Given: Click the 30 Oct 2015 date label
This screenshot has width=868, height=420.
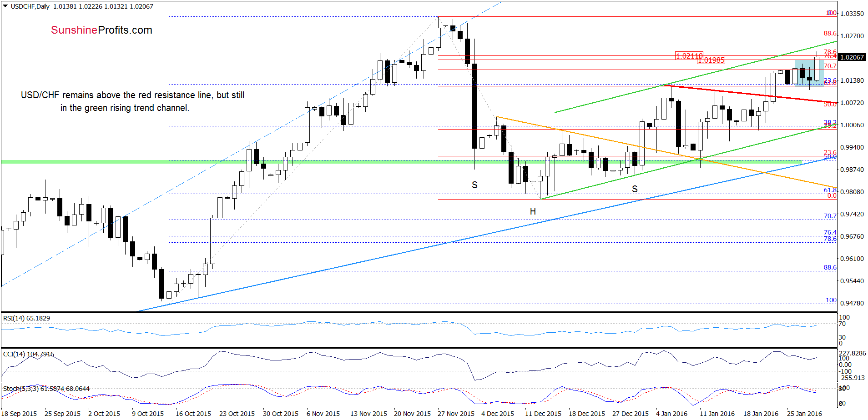Looking at the screenshot, I should coord(281,414).
